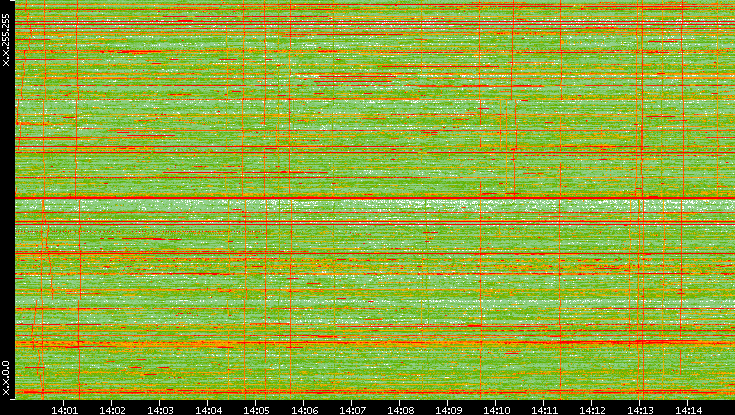735x415 pixels.
Task: Click the x.x.0.0 axis label
Action: coord(6,378)
